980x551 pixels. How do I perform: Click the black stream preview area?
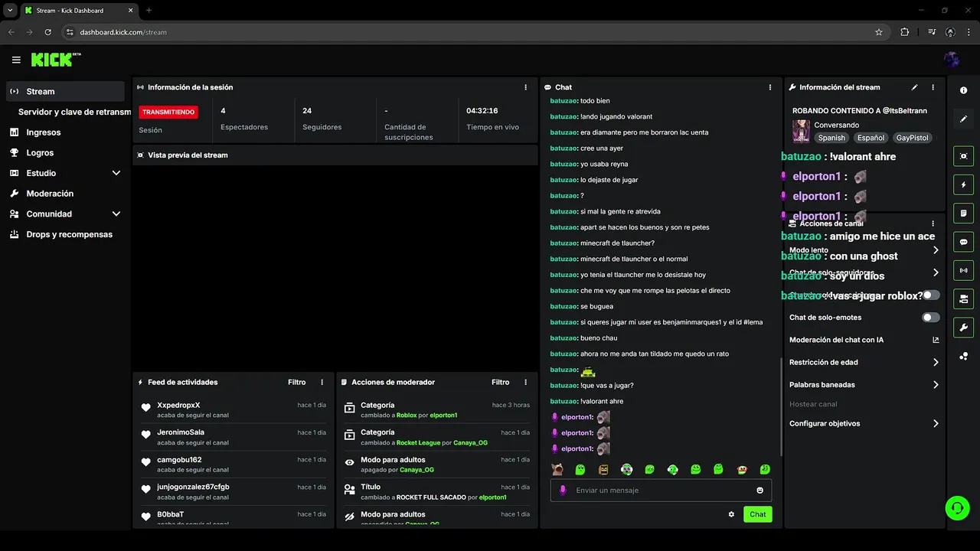(x=335, y=267)
